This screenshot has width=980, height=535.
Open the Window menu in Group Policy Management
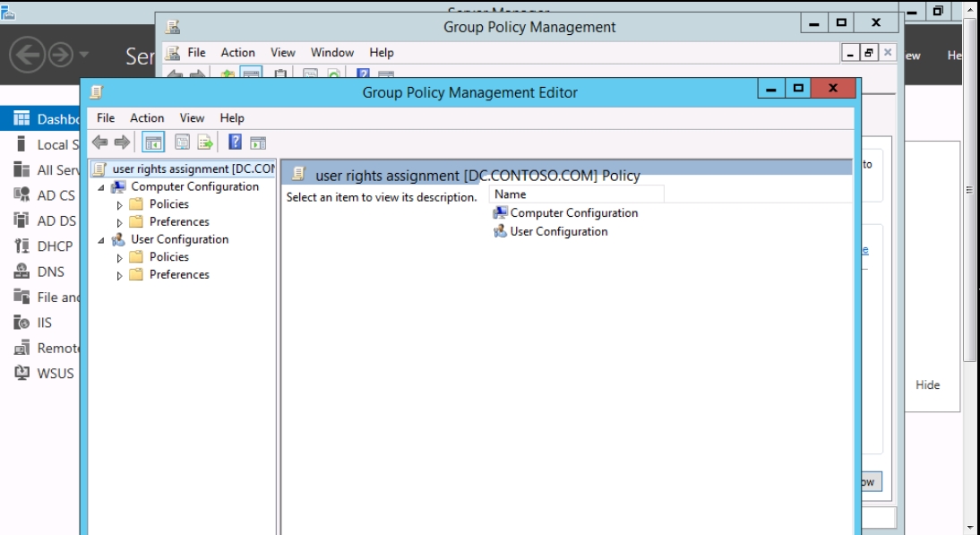pyautogui.click(x=332, y=53)
